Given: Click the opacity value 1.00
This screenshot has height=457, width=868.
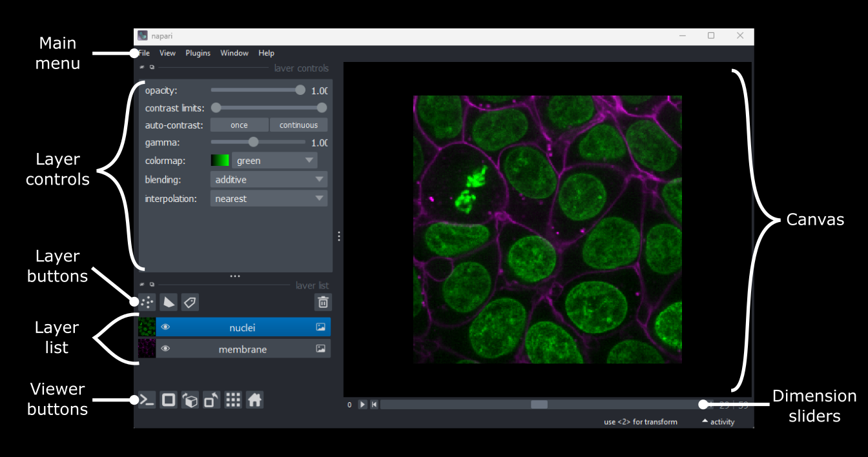Looking at the screenshot, I should pyautogui.click(x=319, y=90).
